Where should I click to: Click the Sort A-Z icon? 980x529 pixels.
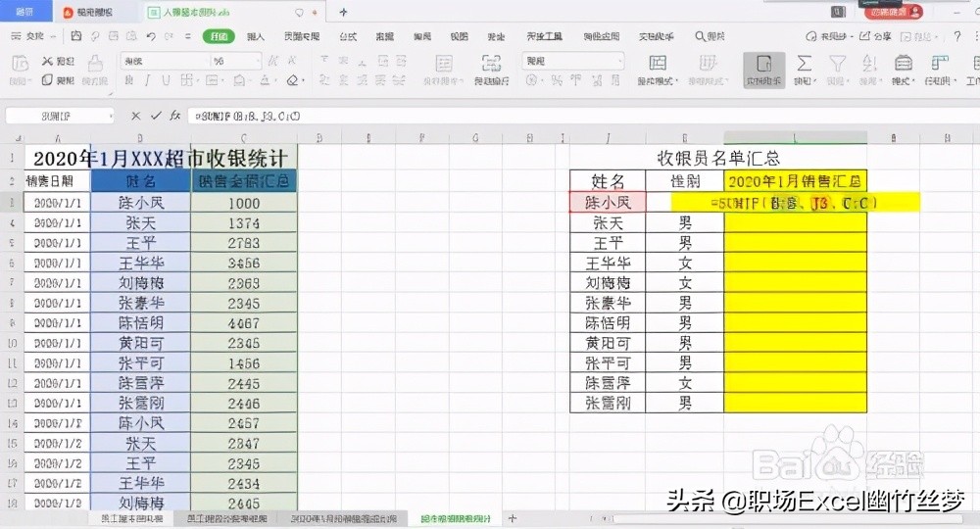coord(869,64)
